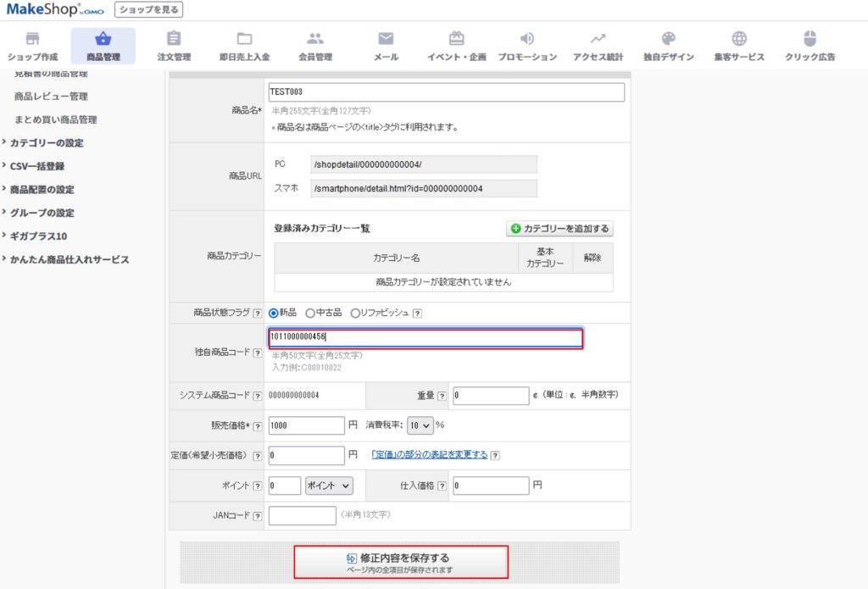Open the 消費税率 dropdown
This screenshot has width=868, height=589.
tap(420, 425)
